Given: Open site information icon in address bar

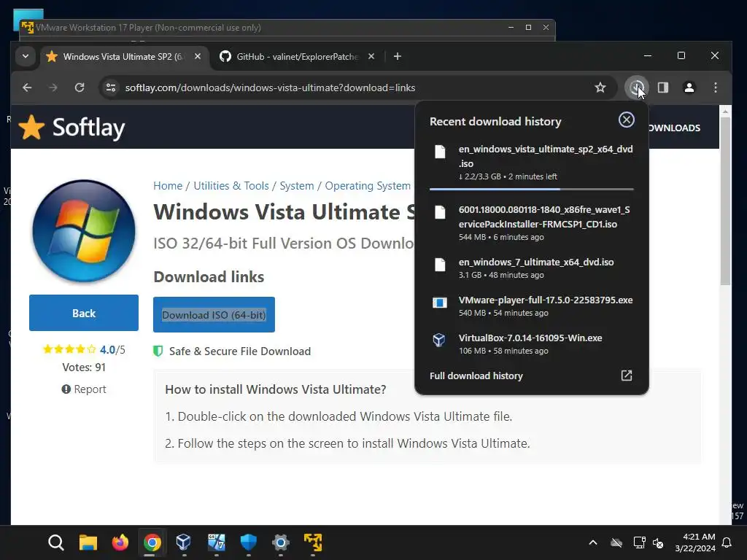Looking at the screenshot, I should point(111,87).
